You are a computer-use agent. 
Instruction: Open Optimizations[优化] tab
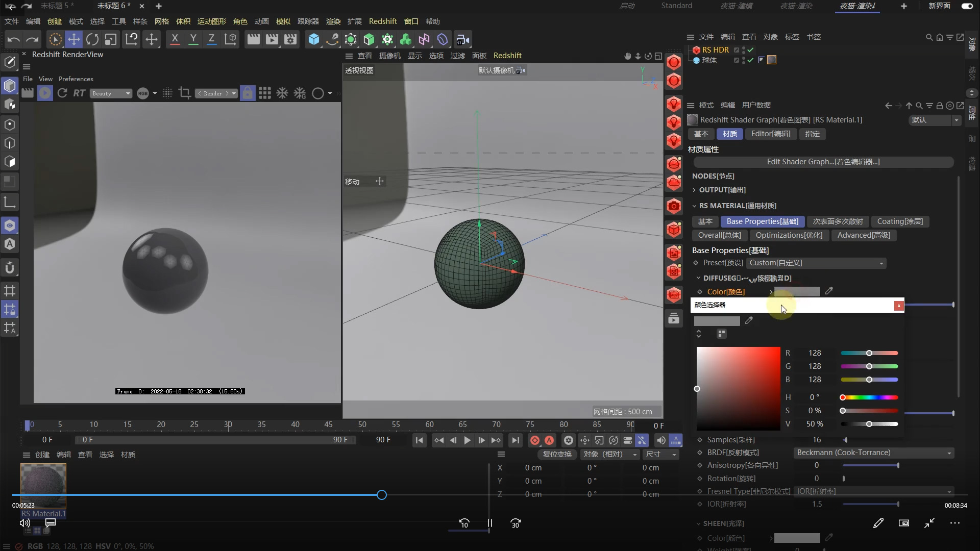click(x=789, y=235)
